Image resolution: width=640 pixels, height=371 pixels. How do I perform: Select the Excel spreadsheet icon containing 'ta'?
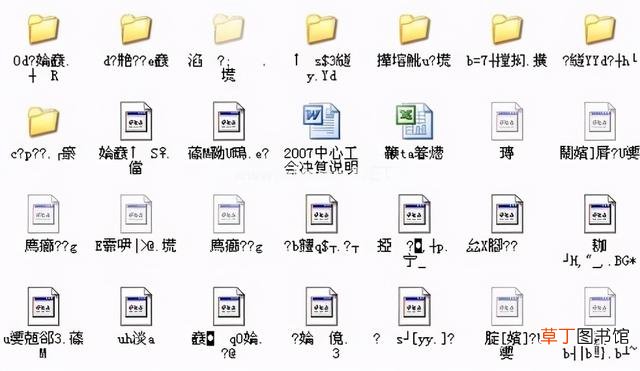(414, 121)
